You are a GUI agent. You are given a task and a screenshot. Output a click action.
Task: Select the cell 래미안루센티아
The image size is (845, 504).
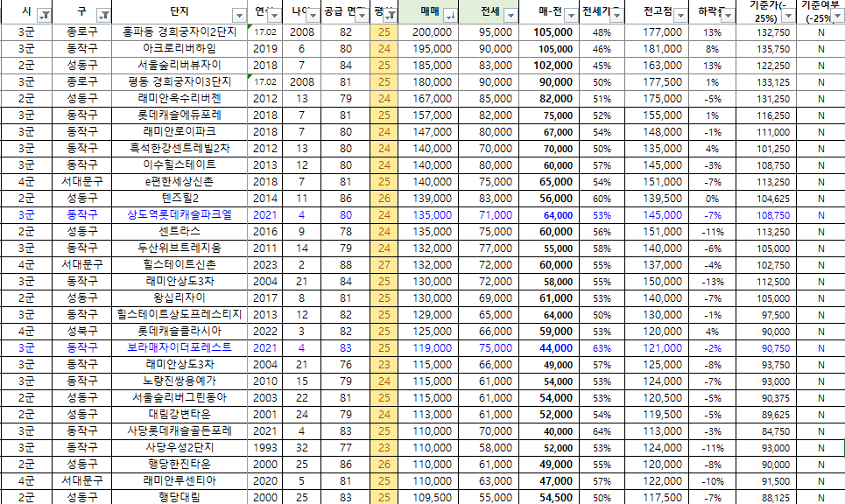(180, 481)
